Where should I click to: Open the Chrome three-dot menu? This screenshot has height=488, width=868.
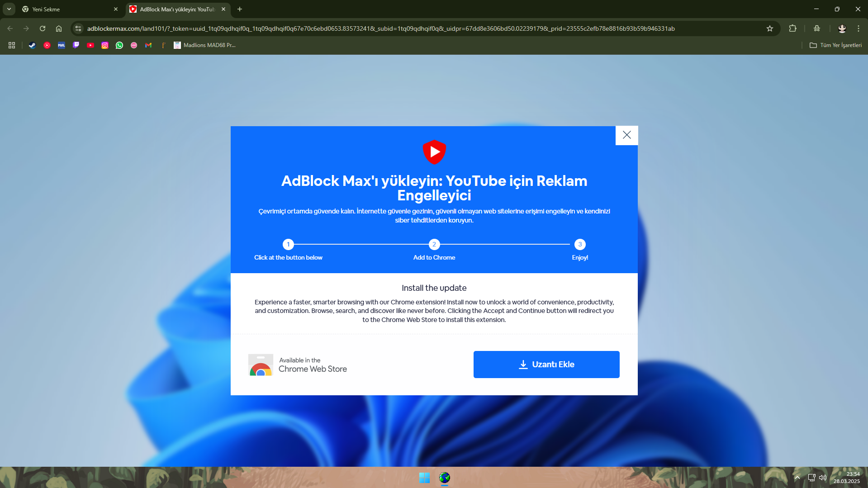pyautogui.click(x=858, y=28)
